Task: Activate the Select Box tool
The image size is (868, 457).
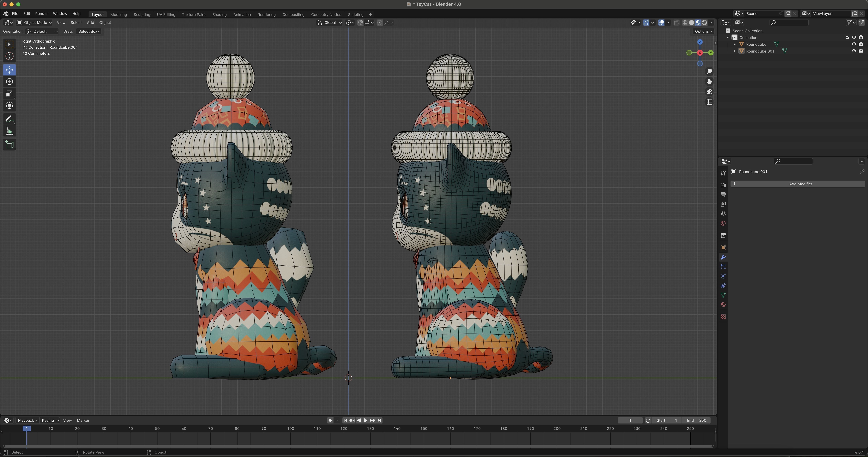Action: [x=9, y=44]
